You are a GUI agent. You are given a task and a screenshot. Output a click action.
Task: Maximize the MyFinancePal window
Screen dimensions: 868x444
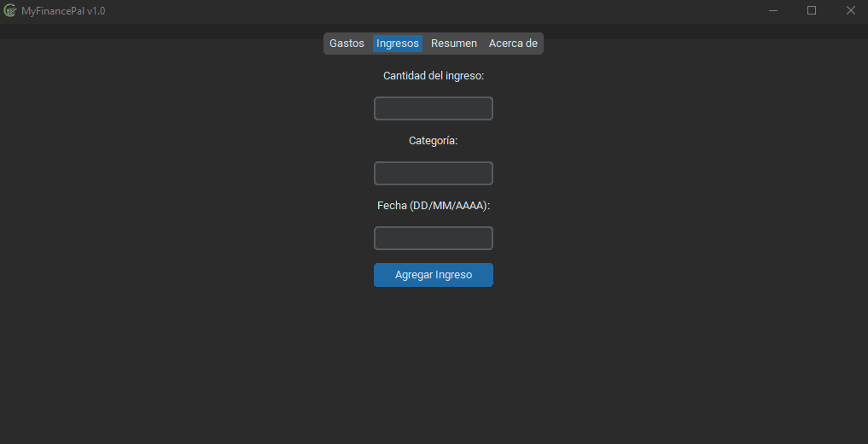[812, 10]
